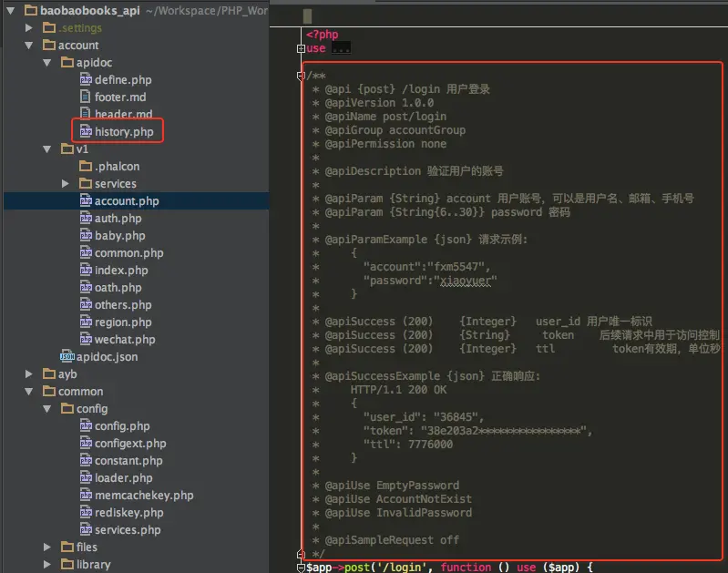This screenshot has width=728, height=573.
Task: Expand the files folder arrow
Action: click(x=47, y=547)
